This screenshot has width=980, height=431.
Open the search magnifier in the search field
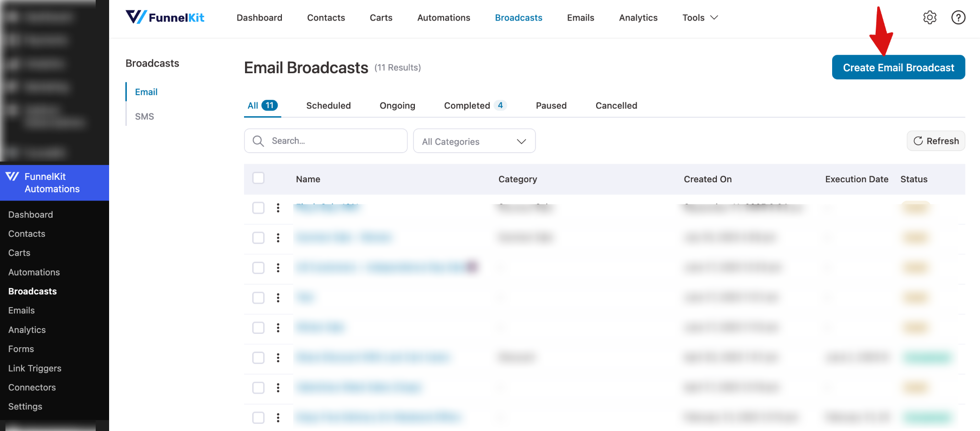(258, 141)
